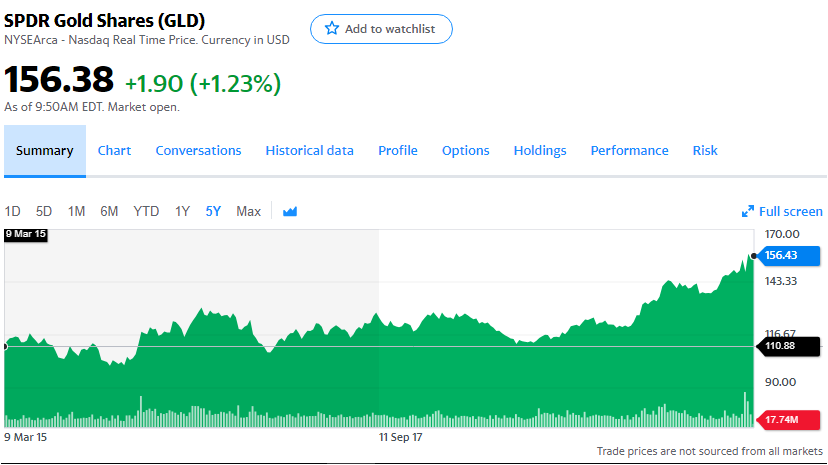Click the 156.38 price quote
Screen dimensions: 828x465
[x=59, y=80]
